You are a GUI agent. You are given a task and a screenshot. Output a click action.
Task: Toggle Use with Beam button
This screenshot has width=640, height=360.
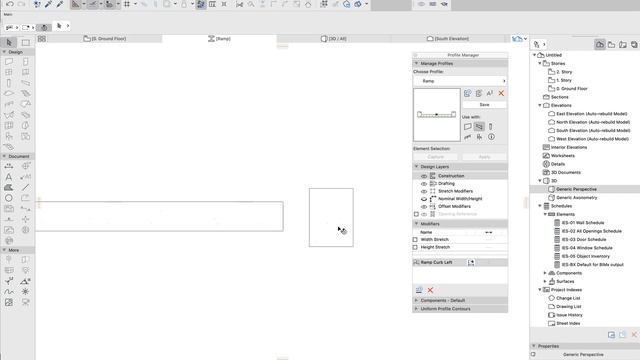[x=479, y=127]
